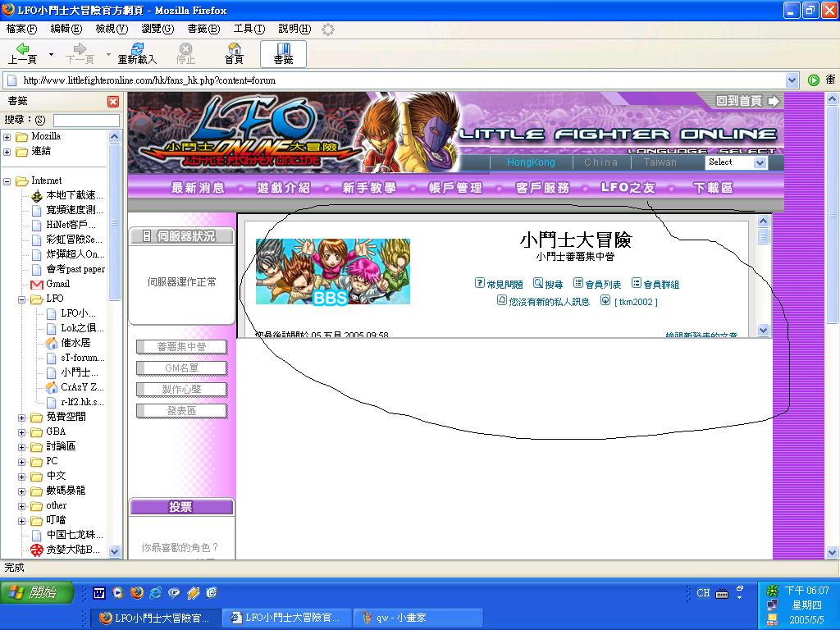Click the Reload (重新載入) toolbar icon
This screenshot has height=630, width=840.
(137, 50)
